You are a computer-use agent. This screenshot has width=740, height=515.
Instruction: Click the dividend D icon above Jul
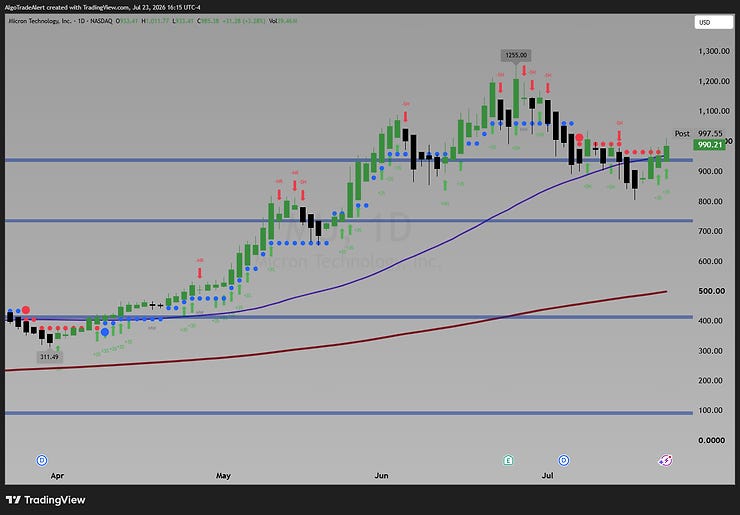click(x=563, y=460)
